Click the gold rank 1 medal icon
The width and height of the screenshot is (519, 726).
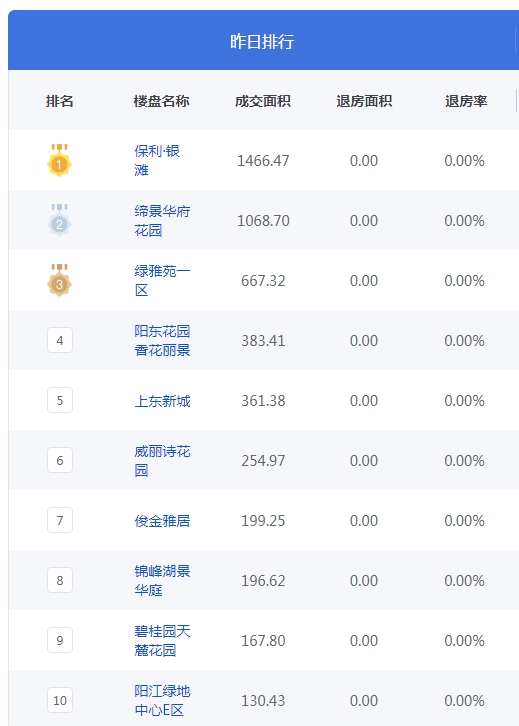(59, 160)
